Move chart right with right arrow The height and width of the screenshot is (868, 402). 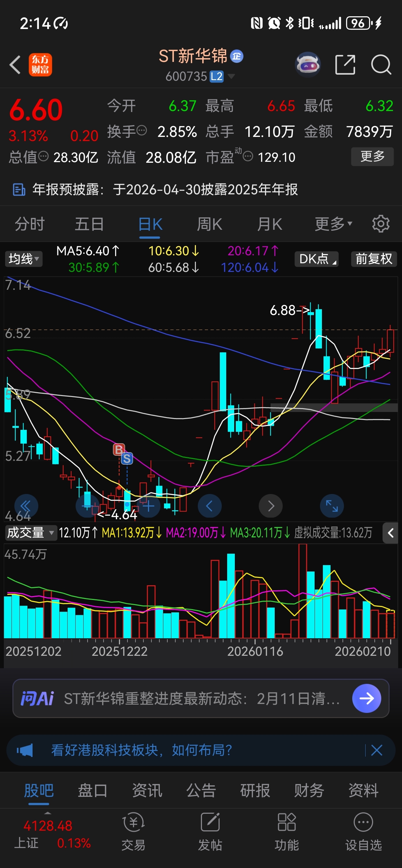point(271,506)
